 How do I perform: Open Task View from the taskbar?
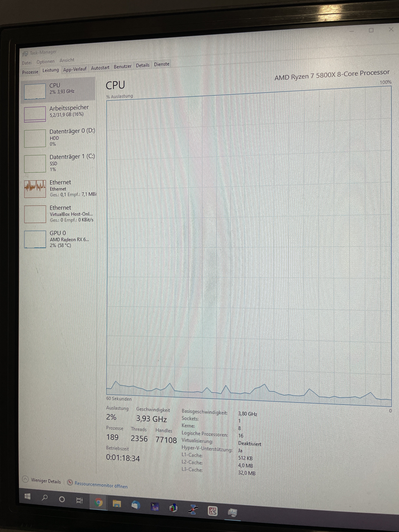point(79,500)
